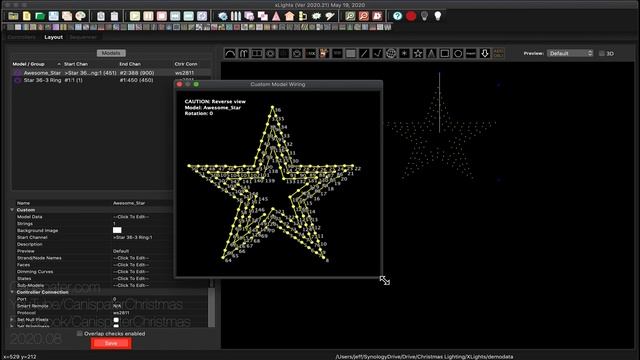Click the blue settings gear icon
The height and width of the screenshot is (360, 640).
click(x=222, y=16)
